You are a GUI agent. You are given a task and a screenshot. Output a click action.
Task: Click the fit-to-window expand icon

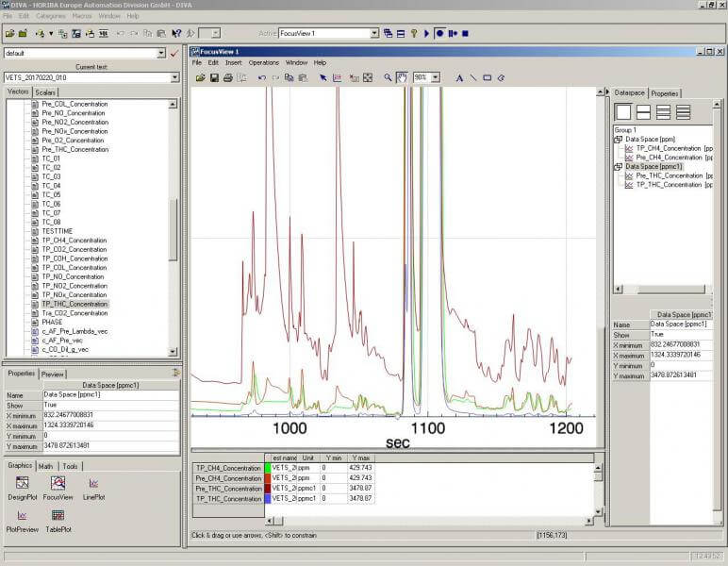pos(368,77)
